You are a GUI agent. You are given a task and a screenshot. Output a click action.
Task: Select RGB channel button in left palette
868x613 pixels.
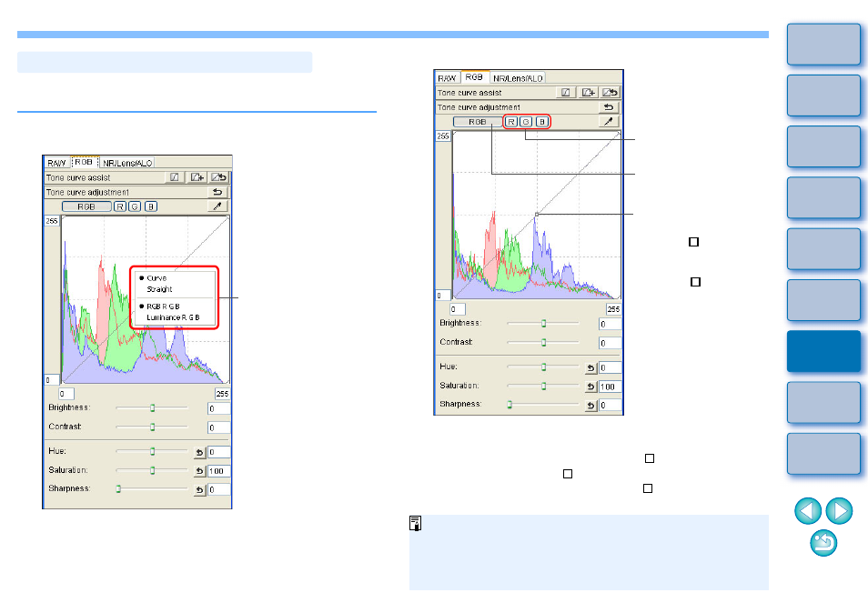click(86, 206)
